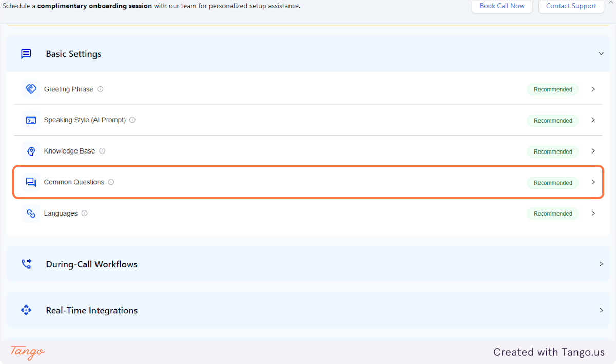Click the Common Questions chat bubbles icon
Screen dimensions: 616x364
[31, 182]
